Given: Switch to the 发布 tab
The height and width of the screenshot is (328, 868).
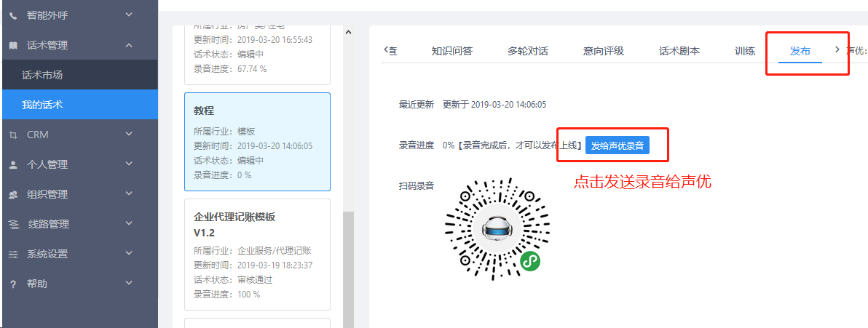Looking at the screenshot, I should pos(800,52).
